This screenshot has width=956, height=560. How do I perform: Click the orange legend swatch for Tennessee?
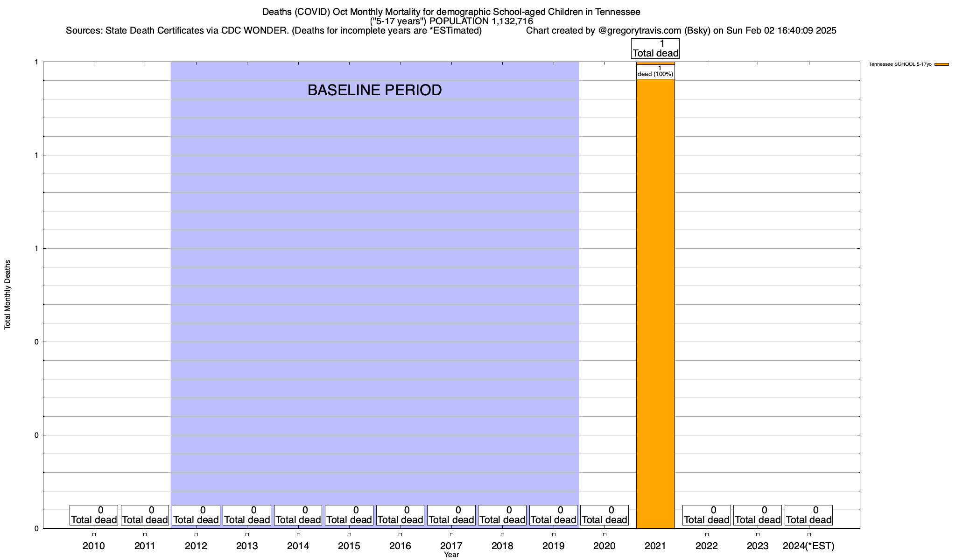[x=941, y=64]
